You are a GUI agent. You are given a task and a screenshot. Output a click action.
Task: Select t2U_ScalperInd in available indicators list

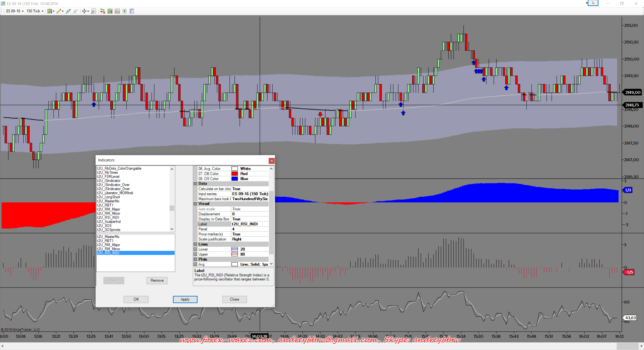(109, 222)
